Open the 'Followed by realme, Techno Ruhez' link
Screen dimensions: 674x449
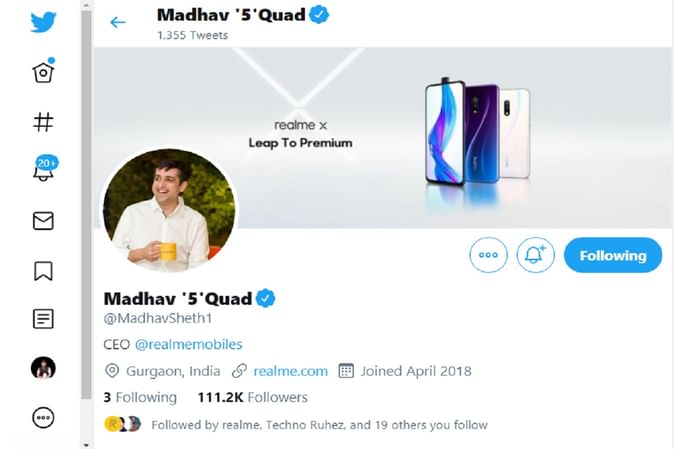pos(319,425)
